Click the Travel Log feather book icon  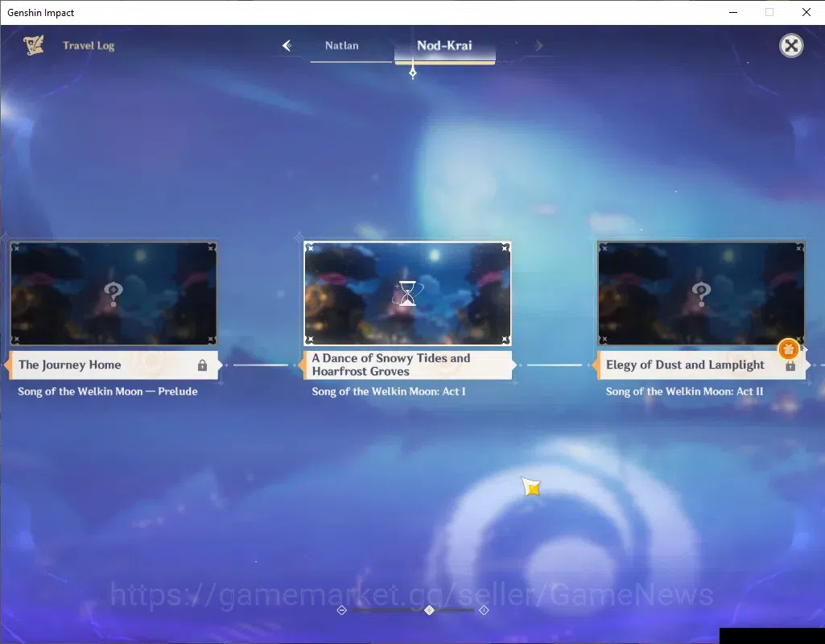[x=34, y=45]
